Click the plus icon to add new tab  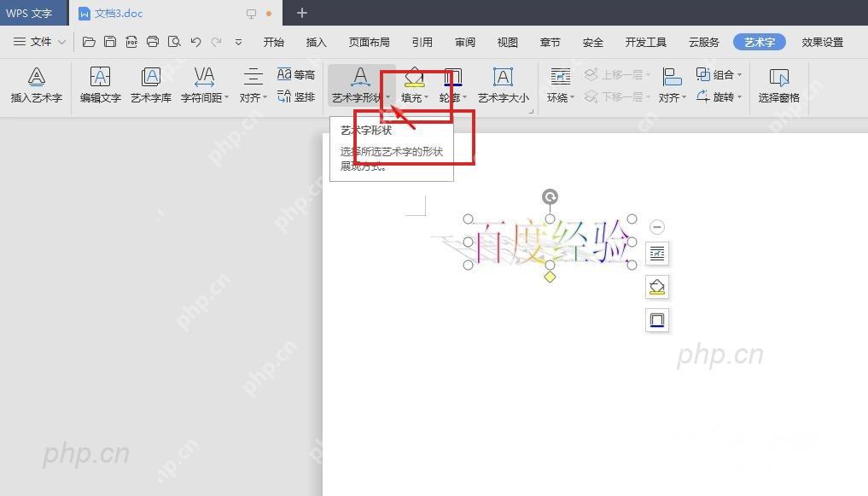tap(301, 13)
